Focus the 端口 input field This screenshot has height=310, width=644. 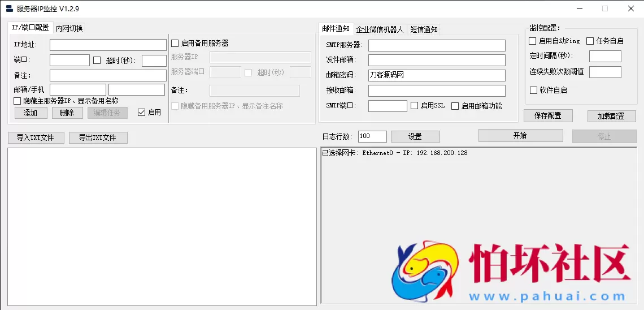pos(69,60)
